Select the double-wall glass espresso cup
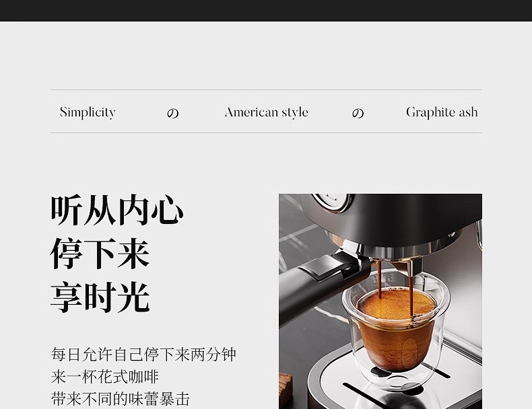The height and width of the screenshot is (409, 532). coord(394,336)
